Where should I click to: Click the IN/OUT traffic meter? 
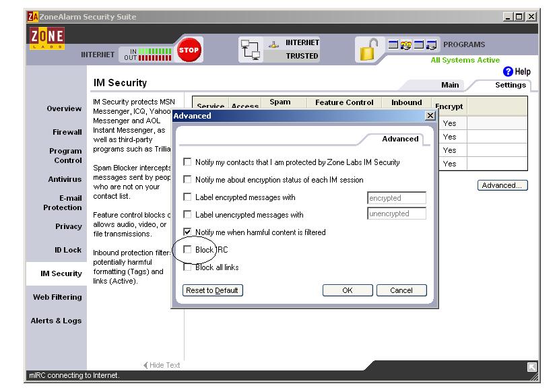click(x=148, y=55)
